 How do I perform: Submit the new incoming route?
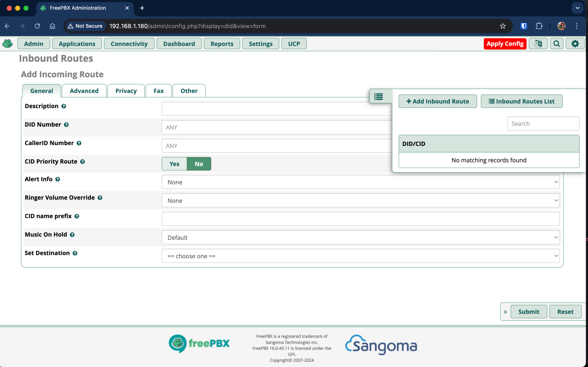[x=529, y=312]
